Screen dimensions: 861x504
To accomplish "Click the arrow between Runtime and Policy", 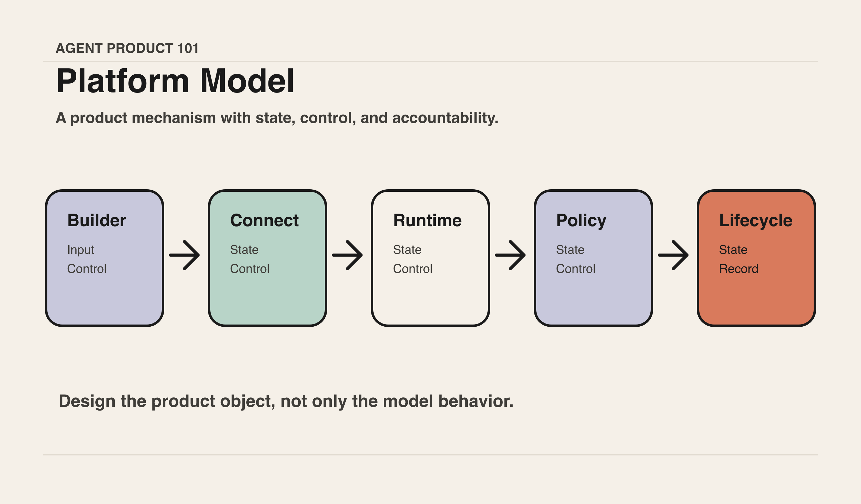I will pos(510,255).
